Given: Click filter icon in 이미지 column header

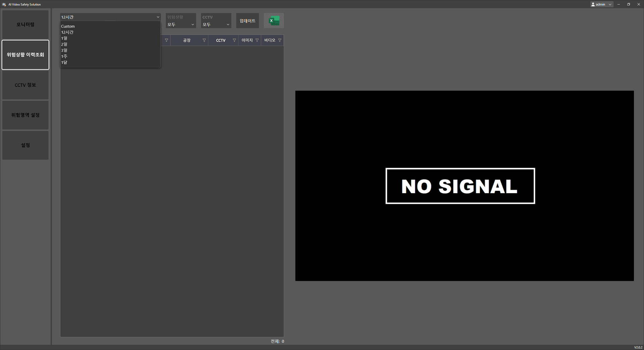Looking at the screenshot, I should (x=257, y=40).
